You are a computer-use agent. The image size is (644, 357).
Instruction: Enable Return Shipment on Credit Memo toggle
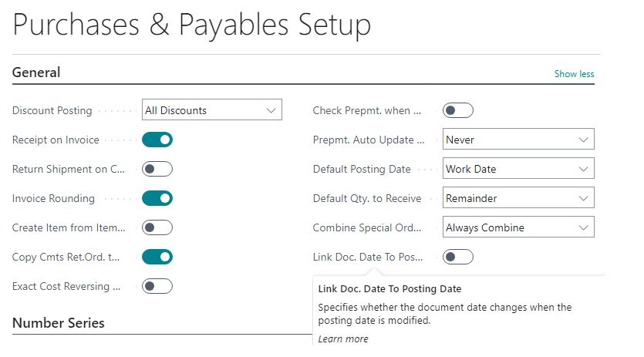pyautogui.click(x=157, y=169)
